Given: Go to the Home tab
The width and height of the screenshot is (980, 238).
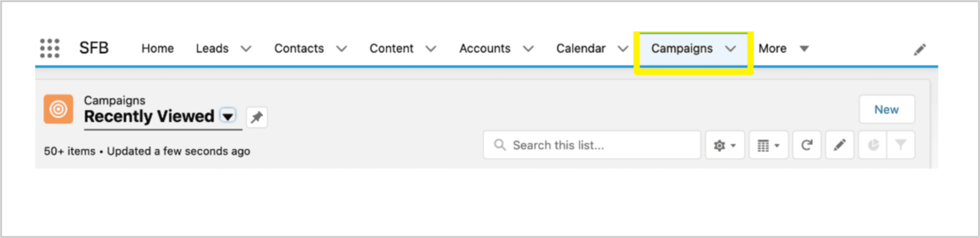Looking at the screenshot, I should (x=157, y=49).
